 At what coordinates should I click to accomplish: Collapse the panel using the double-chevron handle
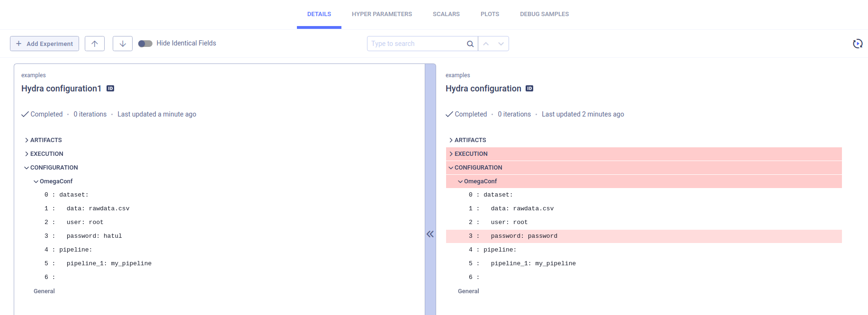point(430,234)
